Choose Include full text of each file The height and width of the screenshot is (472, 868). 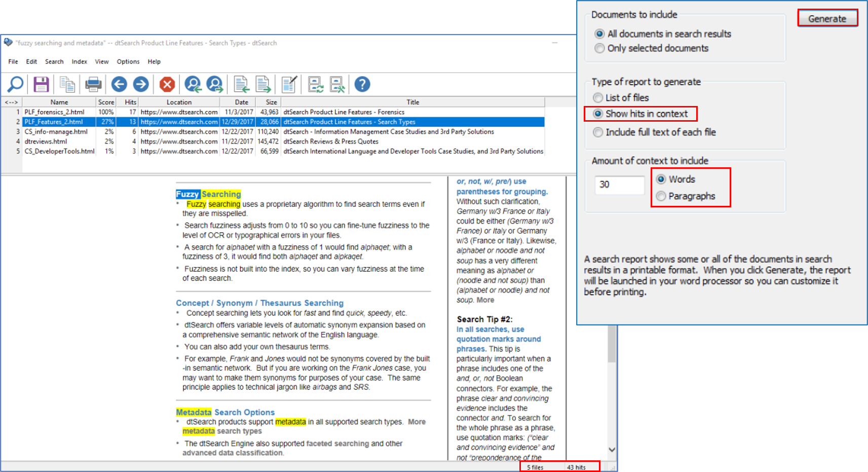point(655,132)
